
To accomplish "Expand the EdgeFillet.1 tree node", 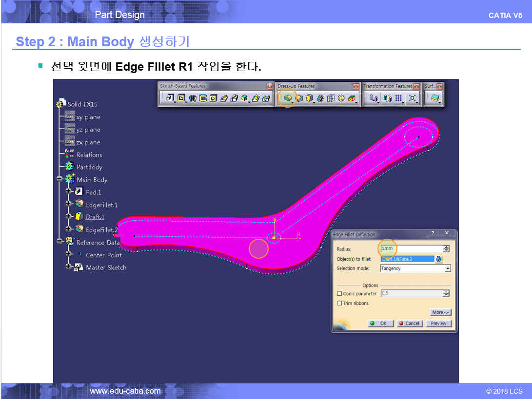I will pos(69,204).
